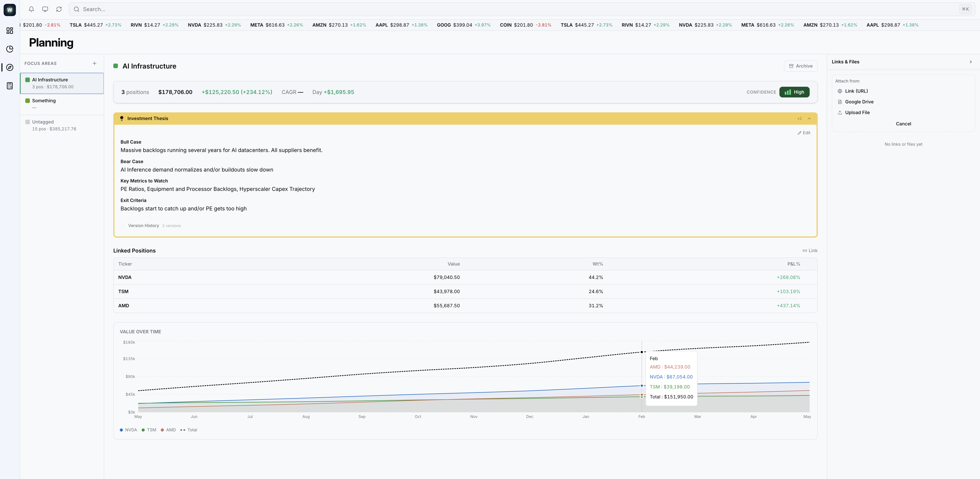
Task: Click the monitor display icon
Action: (x=45, y=9)
